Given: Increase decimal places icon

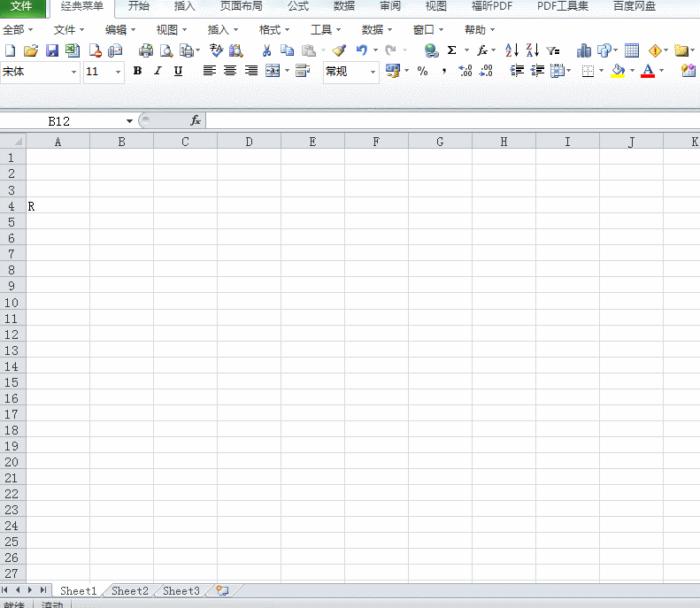Looking at the screenshot, I should click(x=465, y=71).
